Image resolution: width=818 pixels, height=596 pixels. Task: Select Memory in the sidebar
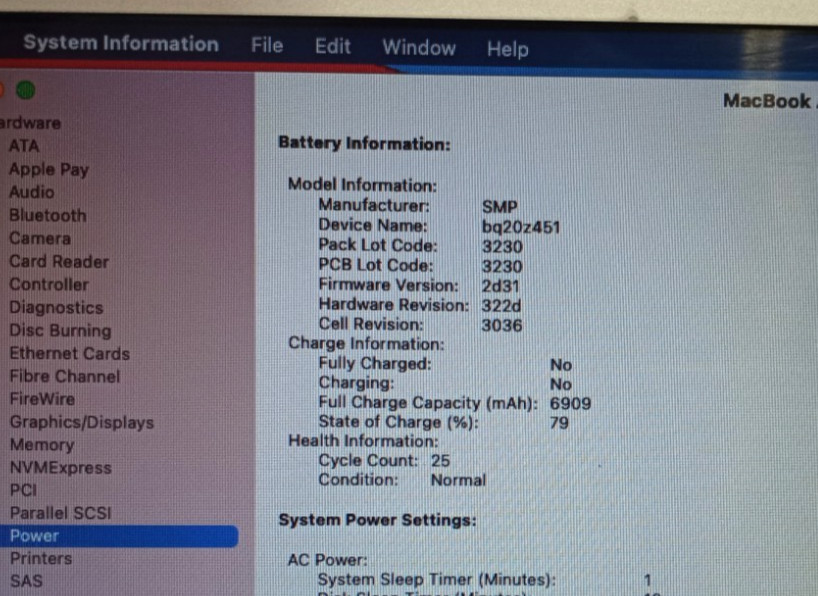(x=42, y=445)
